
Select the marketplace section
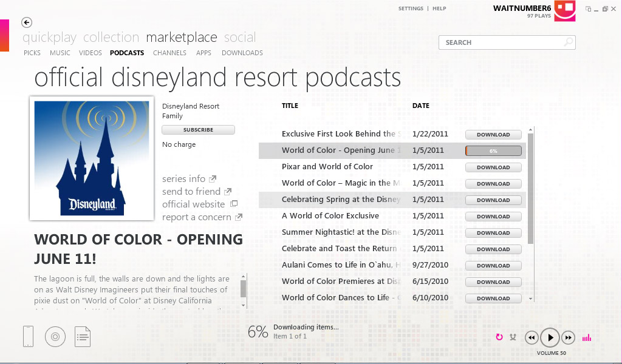pyautogui.click(x=181, y=37)
